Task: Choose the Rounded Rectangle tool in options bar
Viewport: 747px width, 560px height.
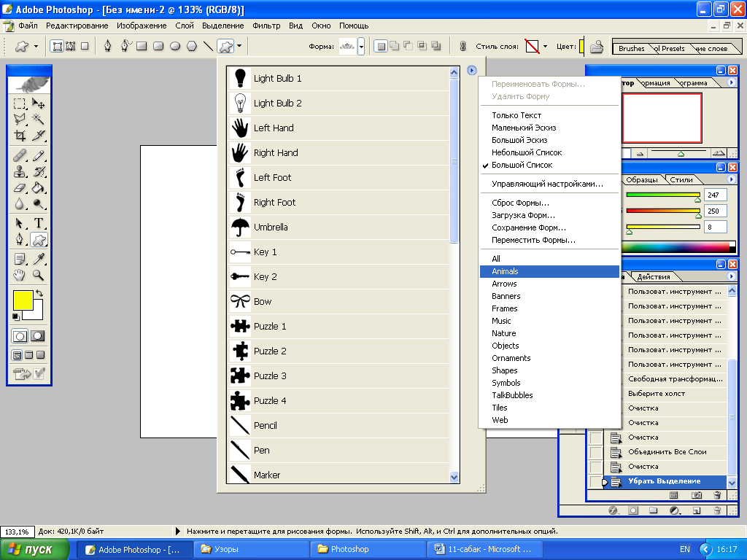Action: [x=158, y=46]
